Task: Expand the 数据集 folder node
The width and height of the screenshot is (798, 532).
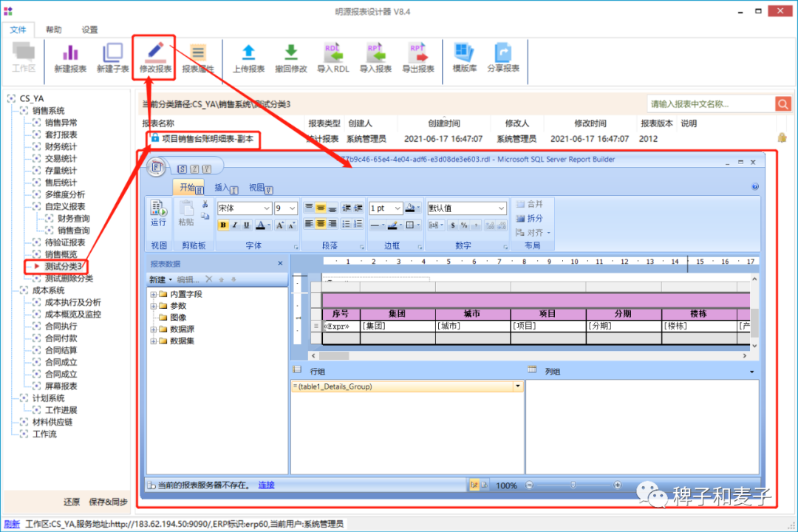Action: point(153,341)
